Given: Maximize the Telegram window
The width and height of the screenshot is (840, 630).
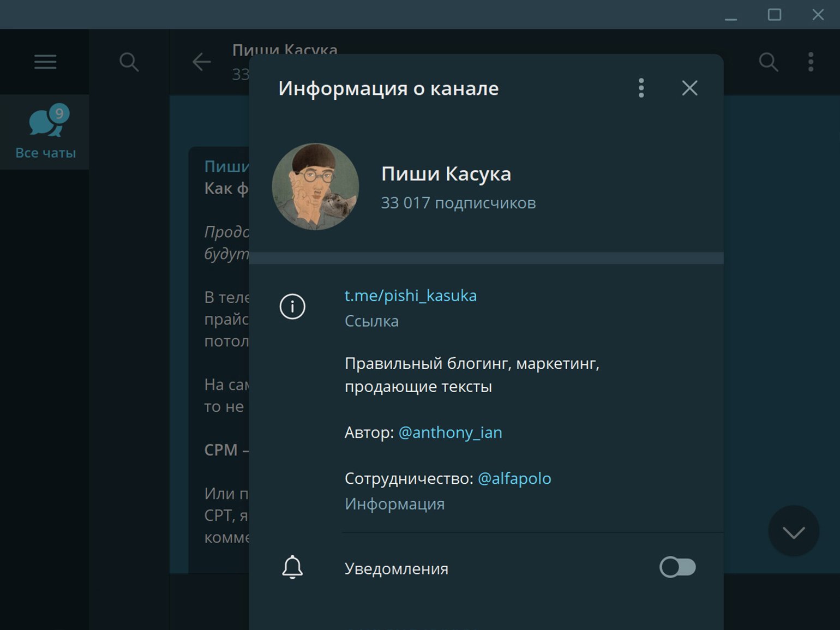Looking at the screenshot, I should click(775, 15).
